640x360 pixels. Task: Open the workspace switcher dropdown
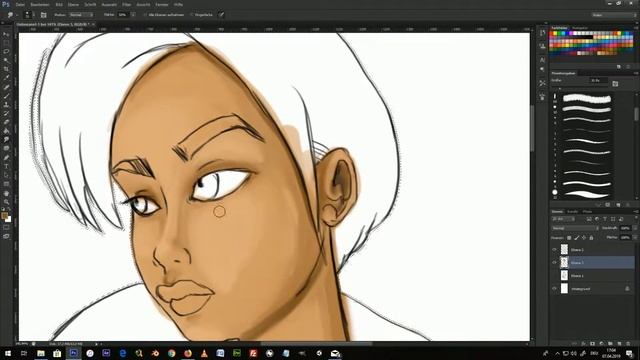[x=614, y=15]
